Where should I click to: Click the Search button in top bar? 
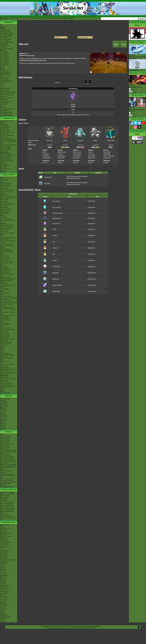point(142,19)
